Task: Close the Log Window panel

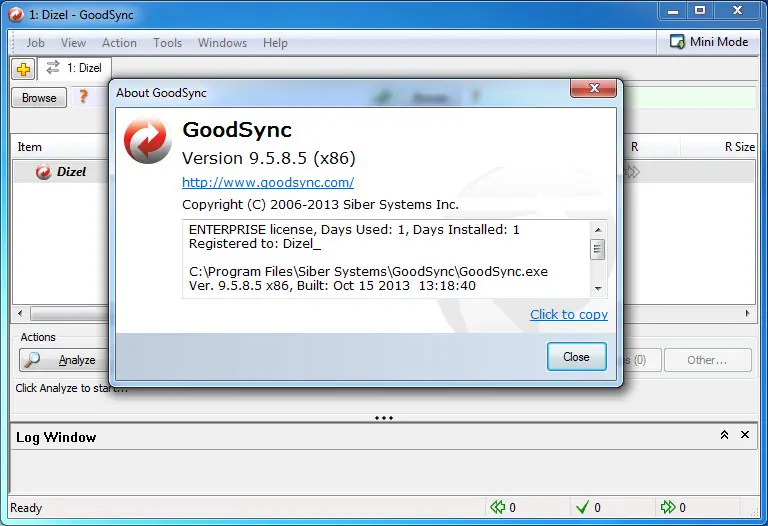Action: 744,434
